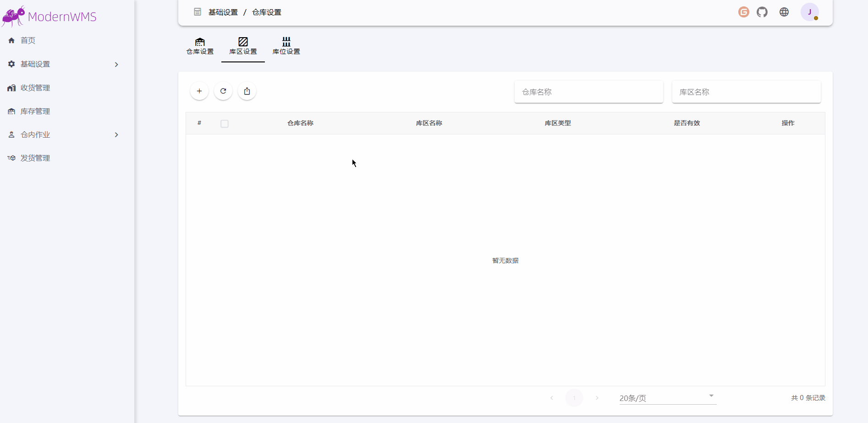This screenshot has height=423, width=868.
Task: Click the 库存管理 sidebar icon
Action: (x=11, y=111)
